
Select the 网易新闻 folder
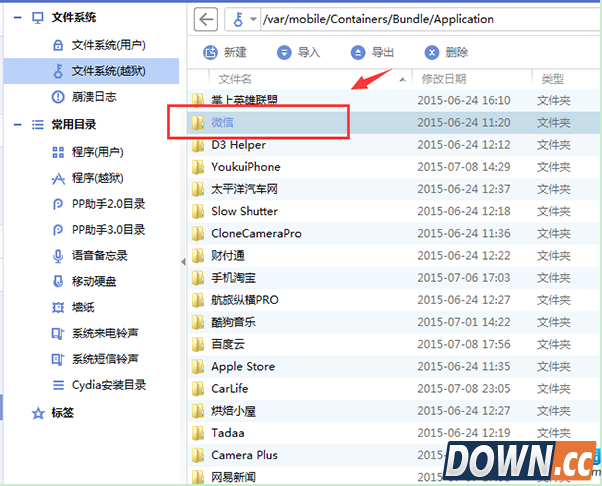(395, 477)
